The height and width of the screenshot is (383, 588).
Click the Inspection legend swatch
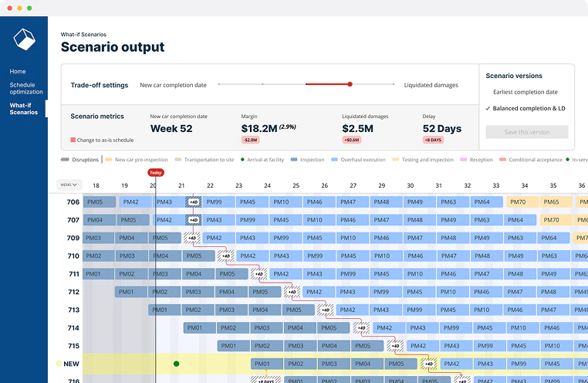point(294,159)
